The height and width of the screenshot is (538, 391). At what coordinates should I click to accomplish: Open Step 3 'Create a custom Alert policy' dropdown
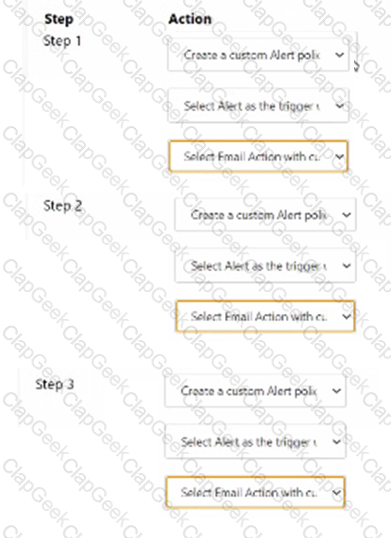point(255,391)
